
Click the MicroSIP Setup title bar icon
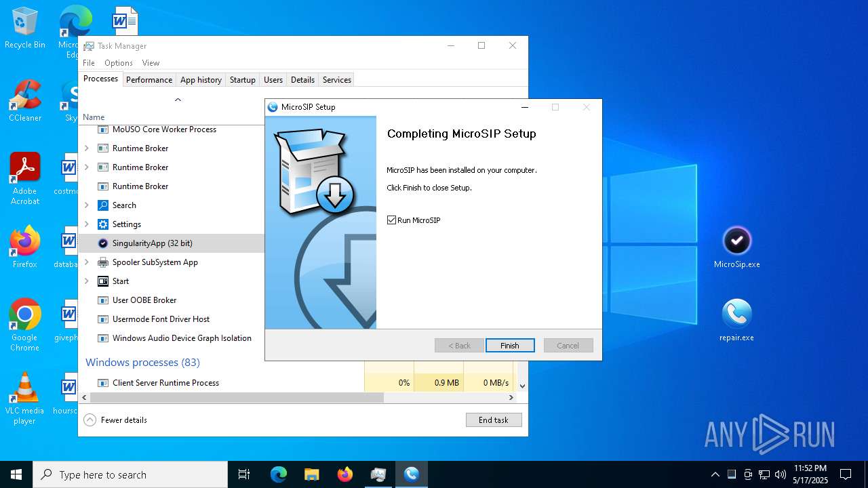(x=273, y=107)
